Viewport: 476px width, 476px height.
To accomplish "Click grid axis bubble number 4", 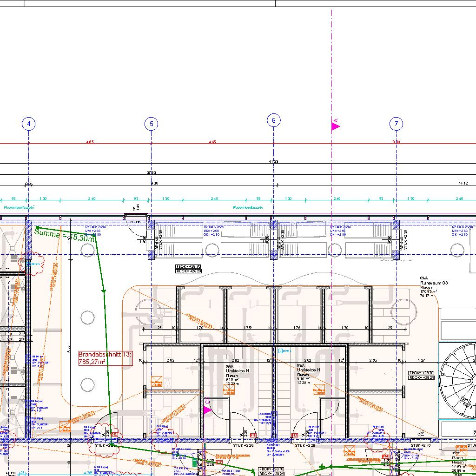I will [29, 124].
